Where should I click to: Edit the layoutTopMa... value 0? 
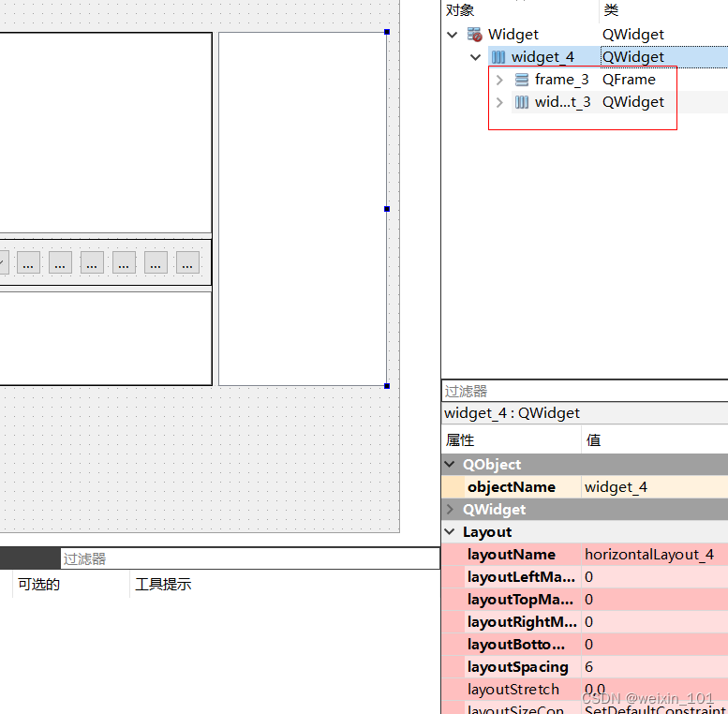click(655, 600)
